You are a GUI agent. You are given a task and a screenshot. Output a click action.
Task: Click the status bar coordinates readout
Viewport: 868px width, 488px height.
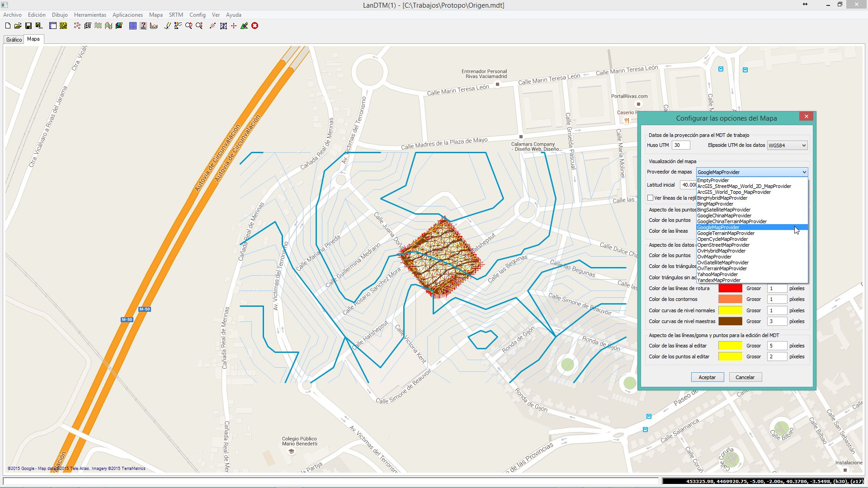point(764,481)
